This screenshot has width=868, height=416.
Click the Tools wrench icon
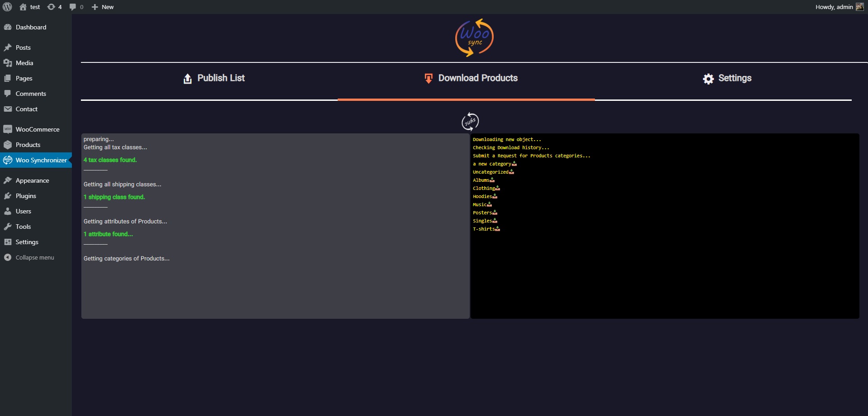(x=8, y=227)
